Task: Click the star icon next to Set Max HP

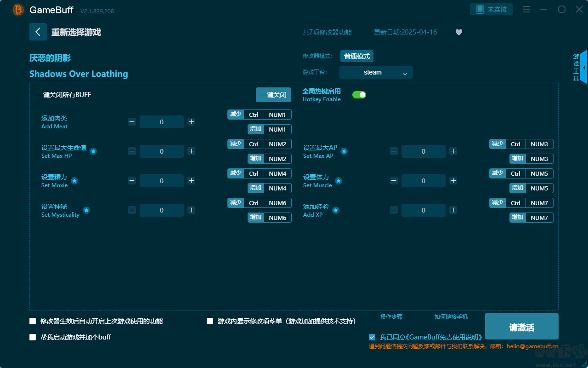Action: (93, 151)
